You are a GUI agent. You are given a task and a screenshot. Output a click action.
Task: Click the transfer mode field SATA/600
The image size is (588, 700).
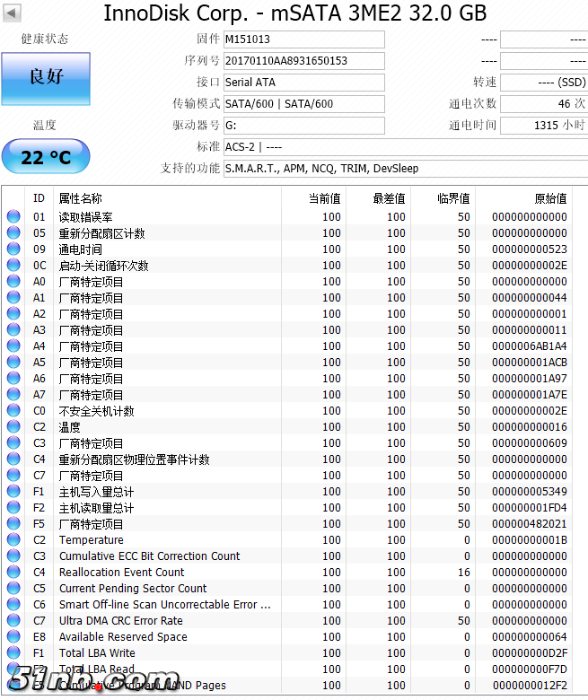pyautogui.click(x=303, y=104)
